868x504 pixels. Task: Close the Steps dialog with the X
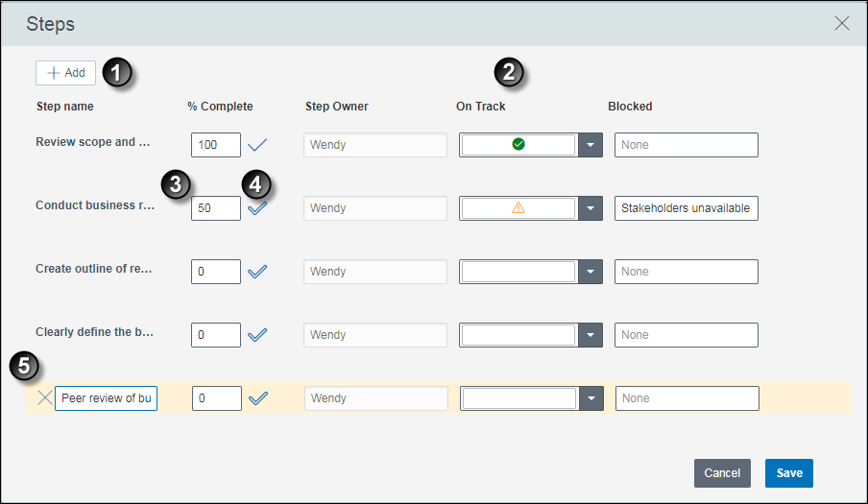(x=841, y=23)
